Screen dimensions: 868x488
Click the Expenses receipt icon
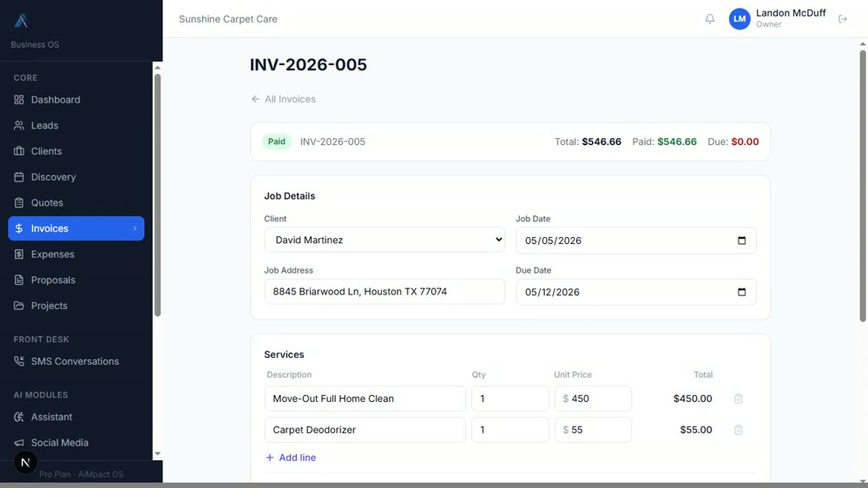tap(19, 254)
